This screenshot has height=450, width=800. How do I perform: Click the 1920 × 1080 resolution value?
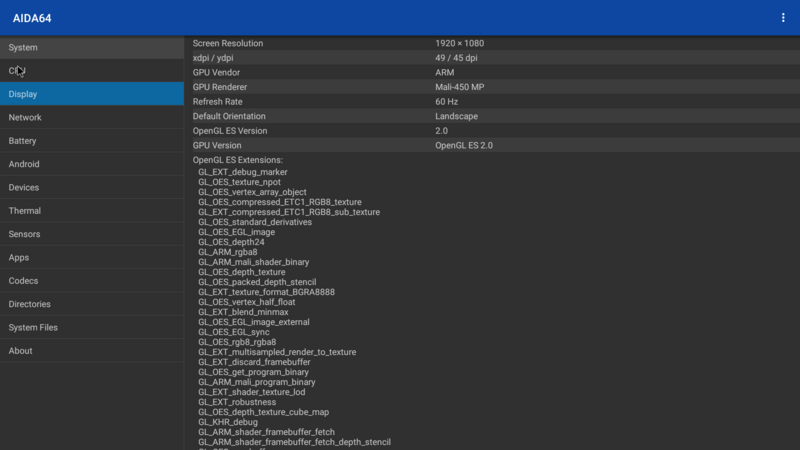[x=459, y=43]
